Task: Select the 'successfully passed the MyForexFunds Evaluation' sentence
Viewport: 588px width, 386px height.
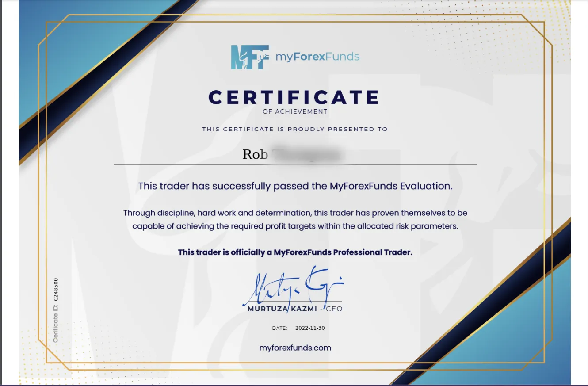Action: click(295, 186)
